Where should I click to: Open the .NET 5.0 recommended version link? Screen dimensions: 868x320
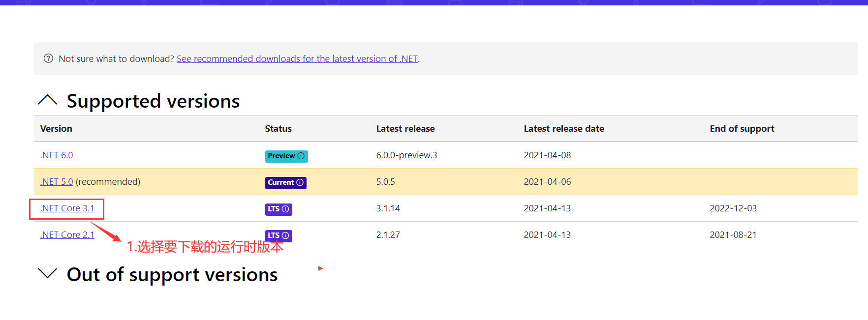click(x=57, y=182)
